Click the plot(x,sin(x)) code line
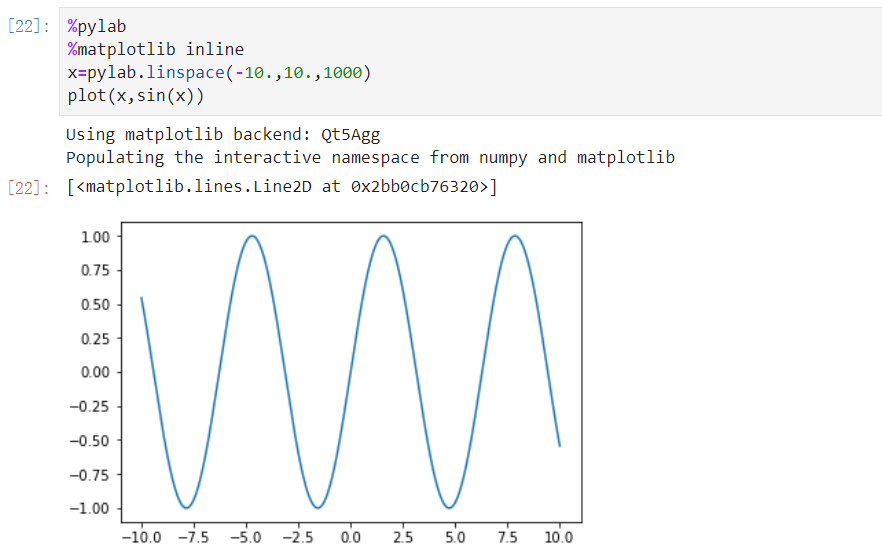The image size is (882, 560). pyautogui.click(x=136, y=96)
